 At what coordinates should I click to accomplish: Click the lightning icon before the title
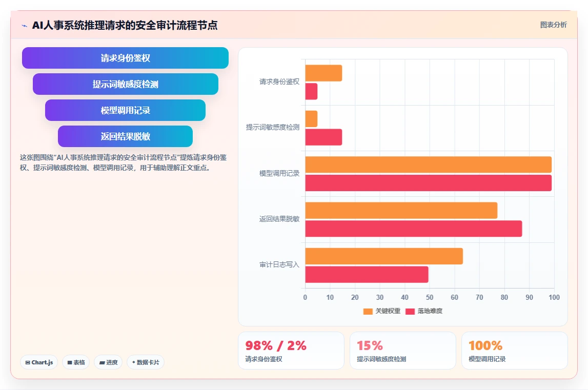[25, 26]
